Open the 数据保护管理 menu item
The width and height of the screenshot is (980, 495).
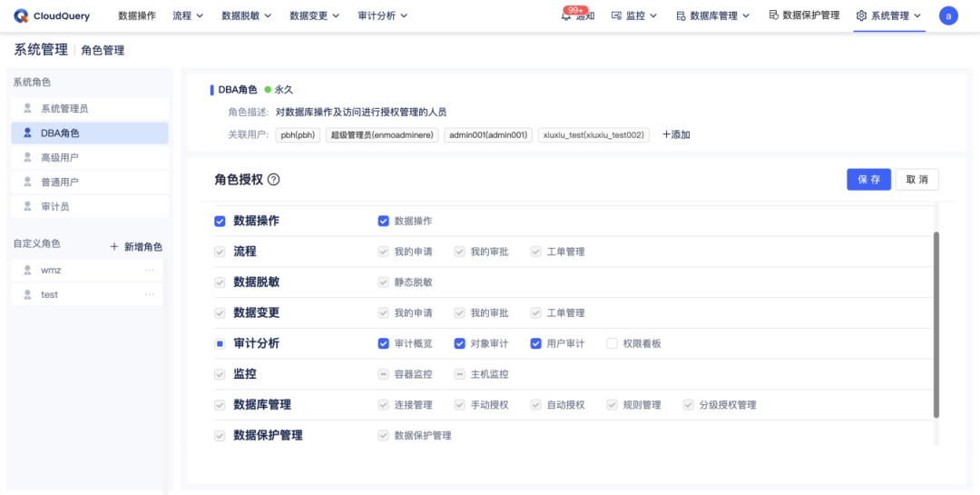point(804,15)
